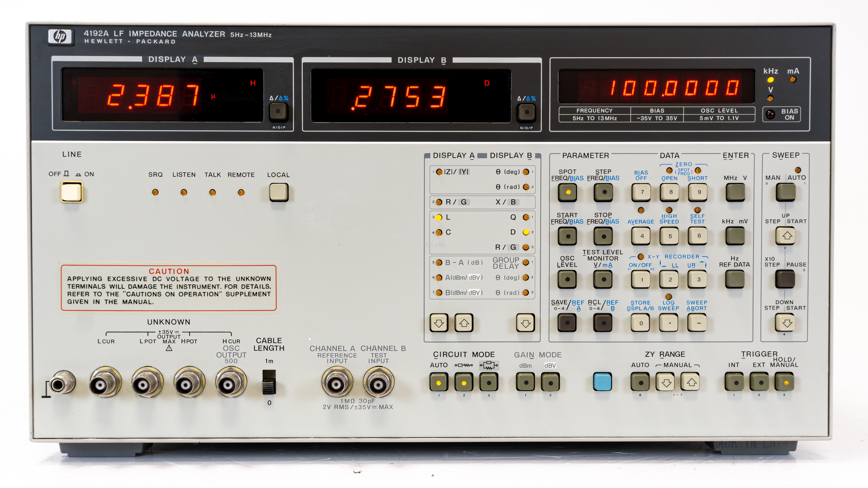Push the OSC LEVEL key
This screenshot has height=488, width=868.
[x=567, y=279]
